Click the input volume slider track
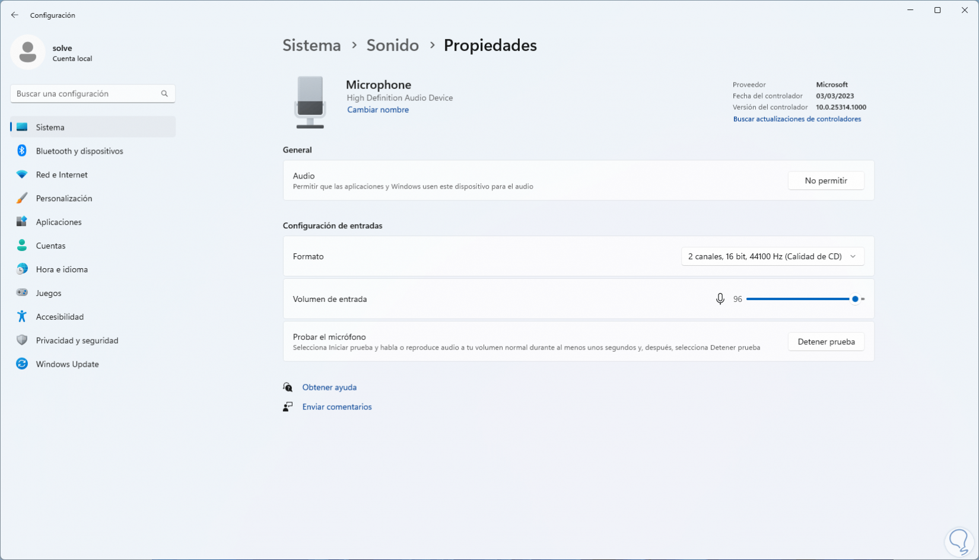 (798, 299)
